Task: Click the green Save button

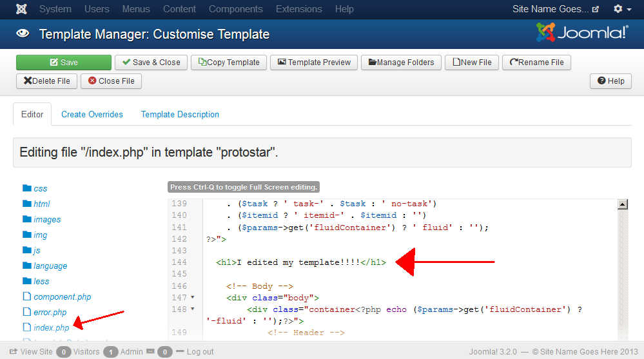Action: (x=64, y=63)
